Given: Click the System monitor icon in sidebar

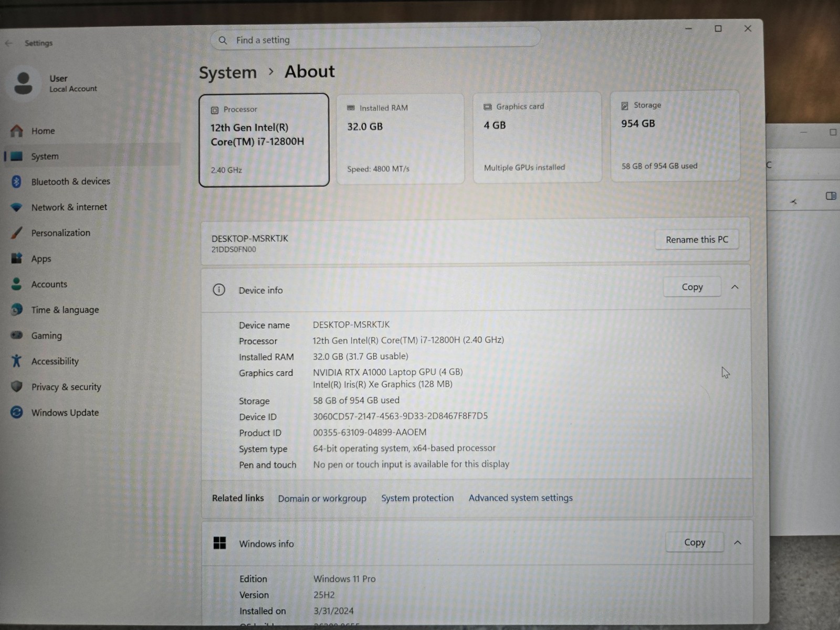Looking at the screenshot, I should [17, 156].
